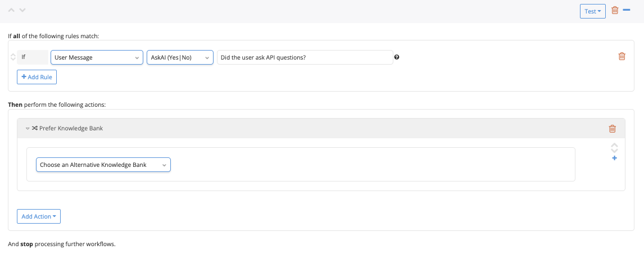Viewport: 644px width, 254px height.
Task: Click the Add Rule button
Action: click(37, 77)
